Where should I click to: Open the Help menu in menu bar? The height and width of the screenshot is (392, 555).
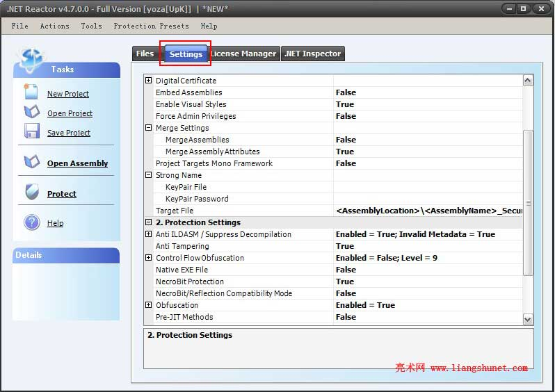[209, 26]
